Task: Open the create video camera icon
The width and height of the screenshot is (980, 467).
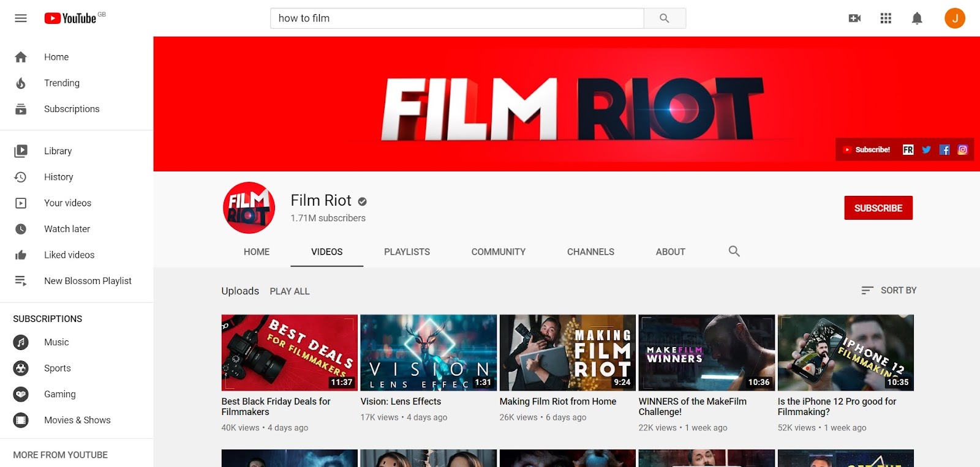Action: [854, 18]
